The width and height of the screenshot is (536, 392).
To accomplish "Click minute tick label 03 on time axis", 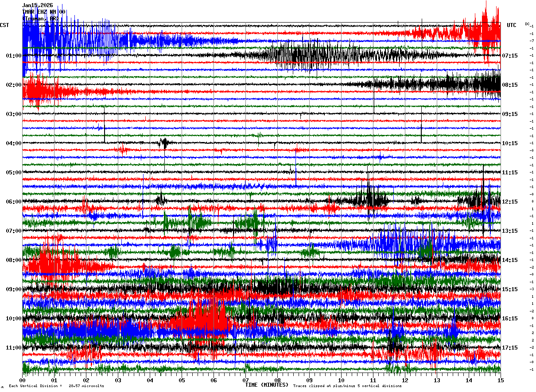I will [x=118, y=380].
